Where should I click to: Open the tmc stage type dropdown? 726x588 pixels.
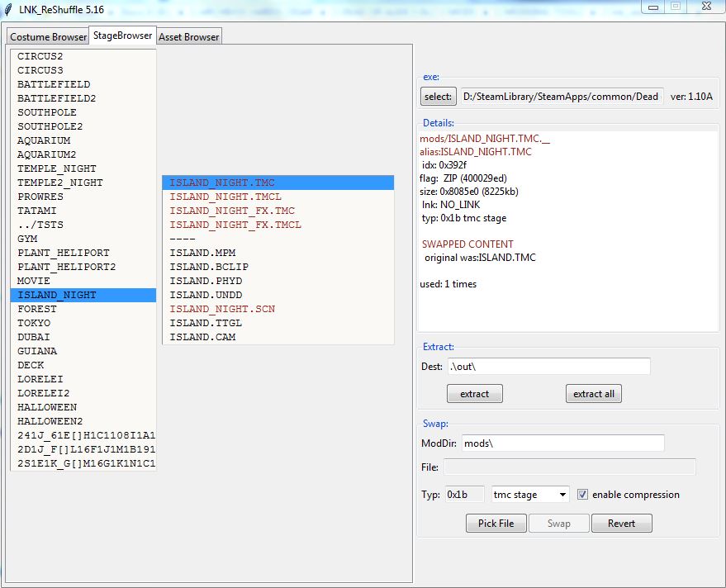530,495
